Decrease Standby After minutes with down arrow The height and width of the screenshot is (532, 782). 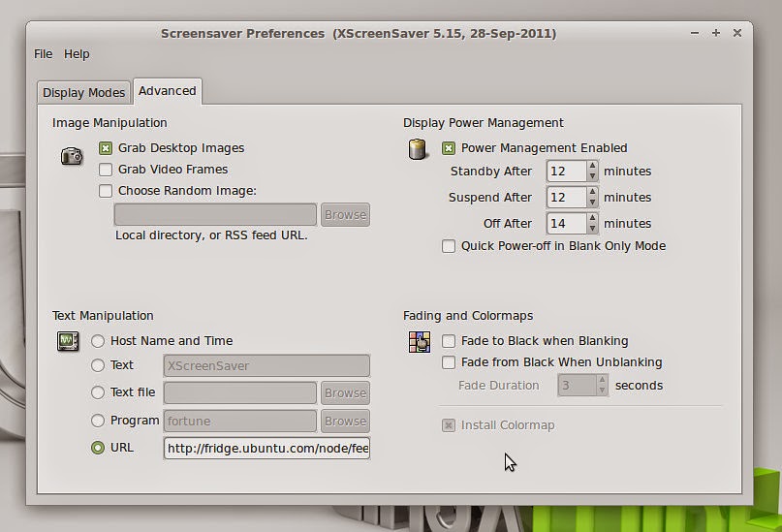[592, 176]
